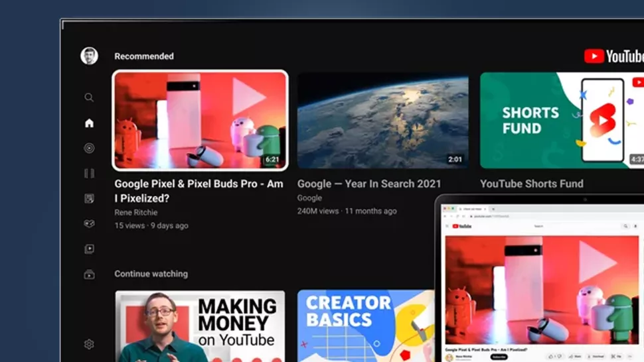This screenshot has height=362, width=644.
Task: Open channel avatar below the laptop video
Action: click(449, 357)
